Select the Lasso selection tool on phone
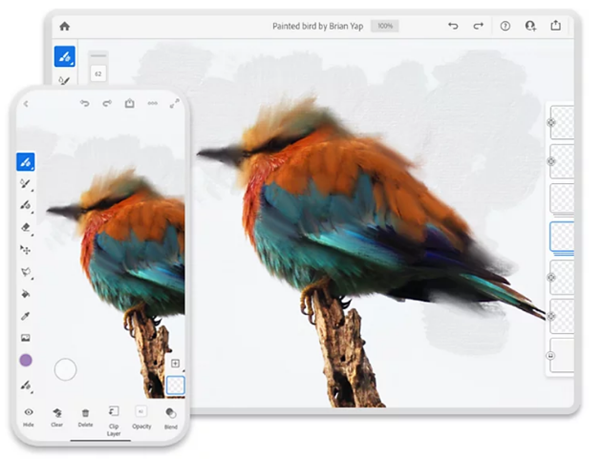Screen dimensions: 602x460 [x=26, y=272]
